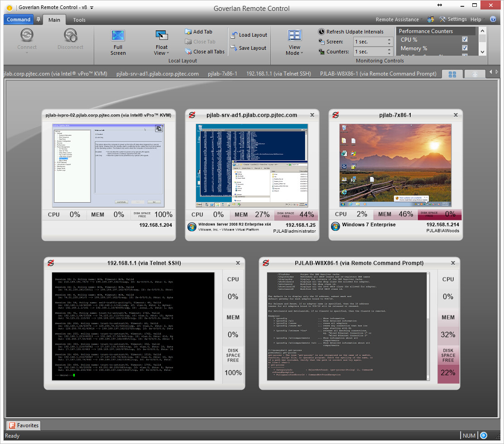Open the pjlab-7x86-1 desktop thumbnail
Screen dimensions: 504x444
[395, 165]
